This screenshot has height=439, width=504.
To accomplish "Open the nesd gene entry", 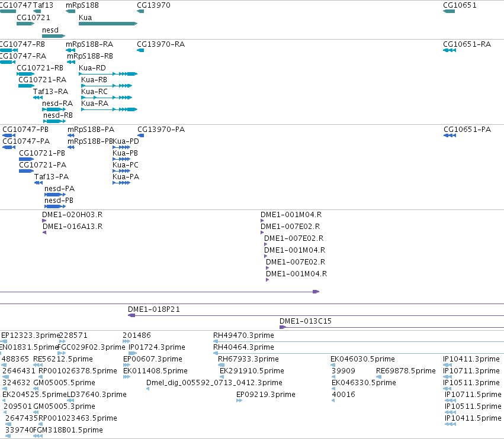I will 53,36.
